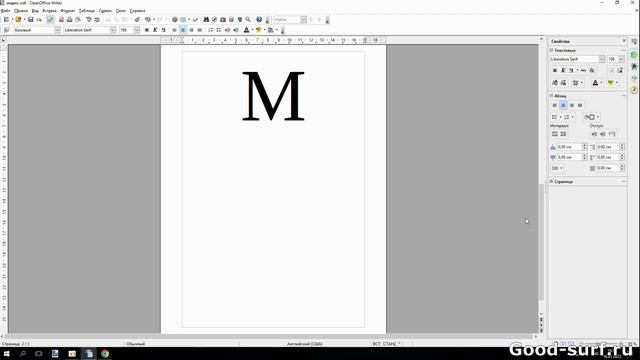Toggle center alignment in sidebar paragraph section
This screenshot has height=360, width=640.
pos(563,105)
